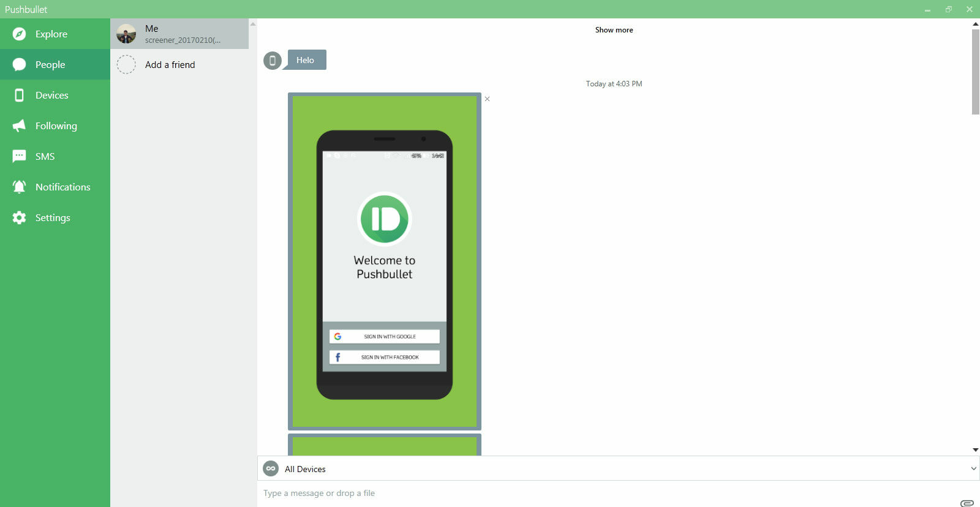980x507 pixels.
Task: Click the All Devices infinity icon
Action: pos(271,468)
